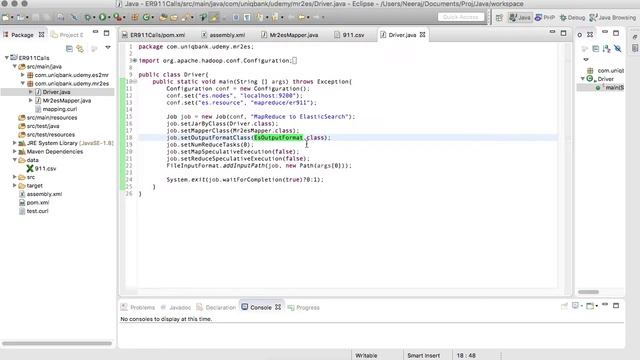Open Package Explorer view menu triangle
Image resolution: width=640 pixels, height=360 pixels.
(108, 48)
